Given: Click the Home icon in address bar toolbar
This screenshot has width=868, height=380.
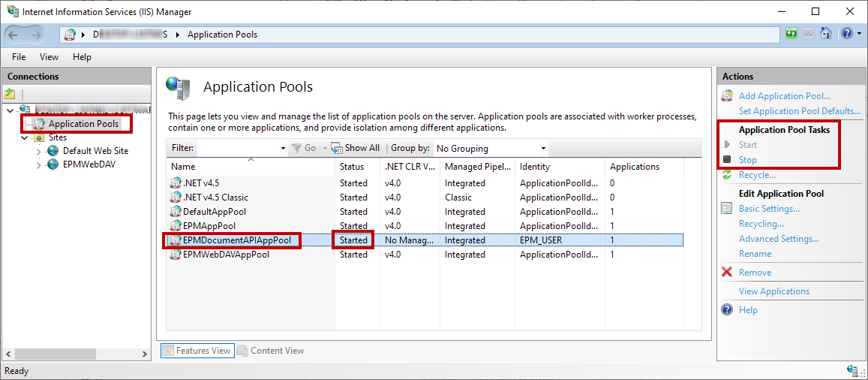Looking at the screenshot, I should tap(826, 34).
